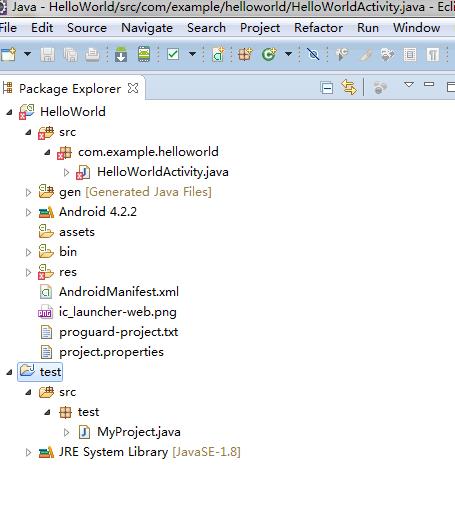Select proguard-project.txt file
Viewport: 455px width, 517px height.
(119, 332)
